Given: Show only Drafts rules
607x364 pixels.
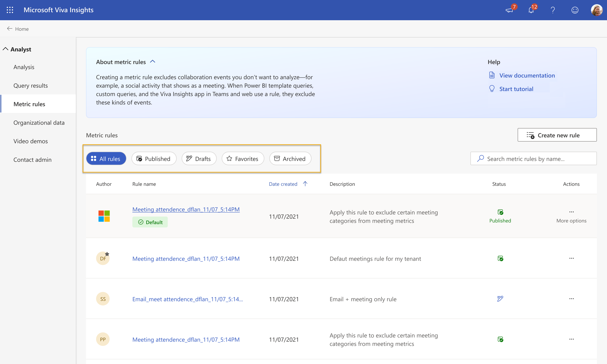Looking at the screenshot, I should click(x=199, y=159).
